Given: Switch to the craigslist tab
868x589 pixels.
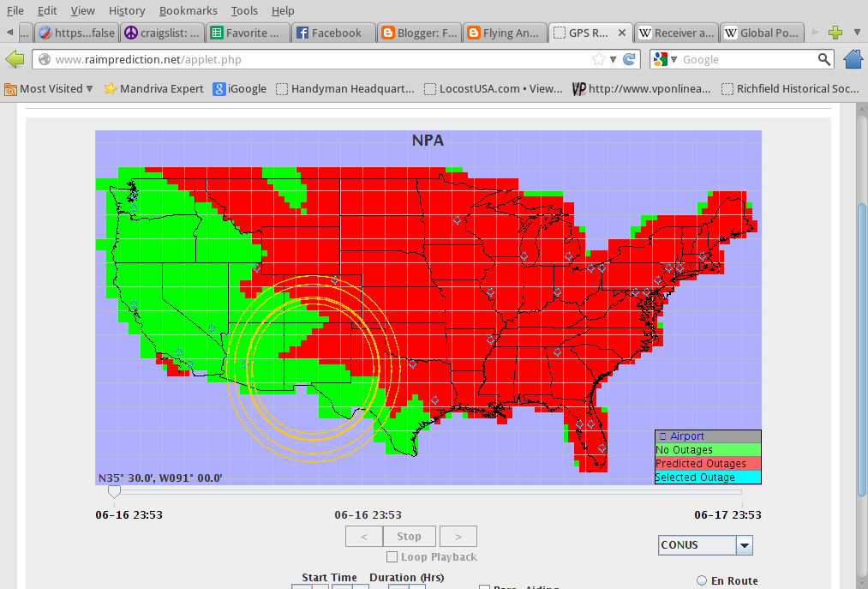Looking at the screenshot, I should click(x=162, y=33).
